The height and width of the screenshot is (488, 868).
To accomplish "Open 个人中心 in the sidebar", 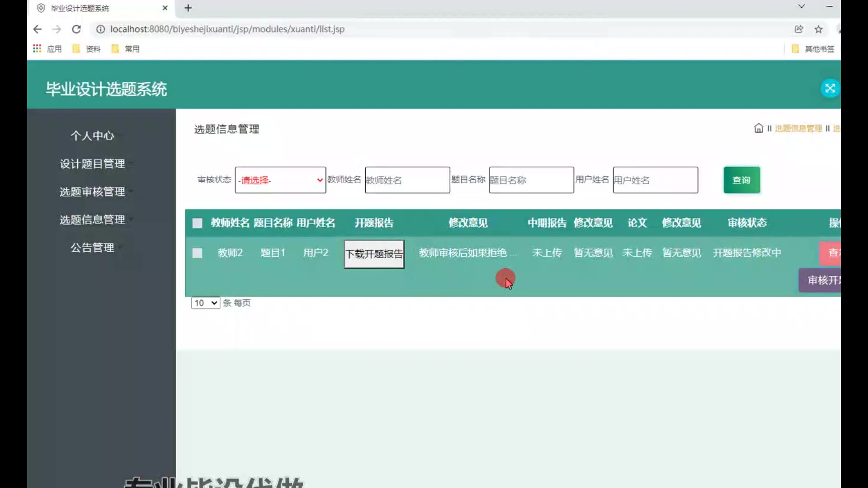I will (x=92, y=136).
